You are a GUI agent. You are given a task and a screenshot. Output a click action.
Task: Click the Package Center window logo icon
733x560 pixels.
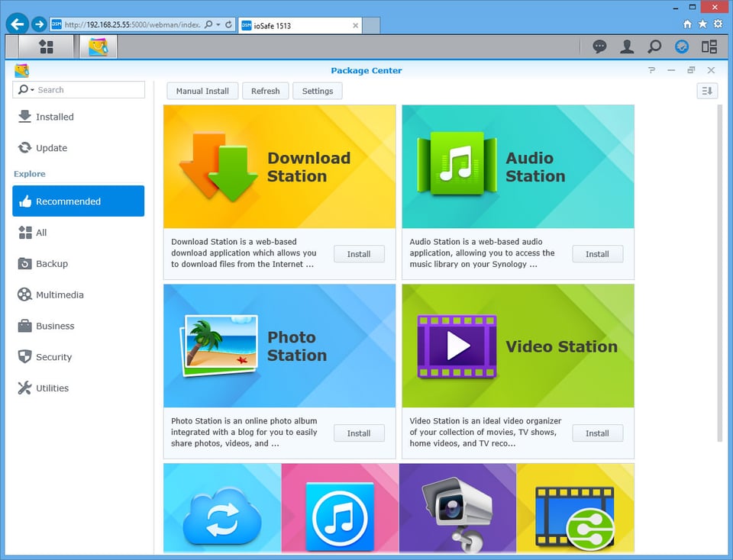point(21,70)
